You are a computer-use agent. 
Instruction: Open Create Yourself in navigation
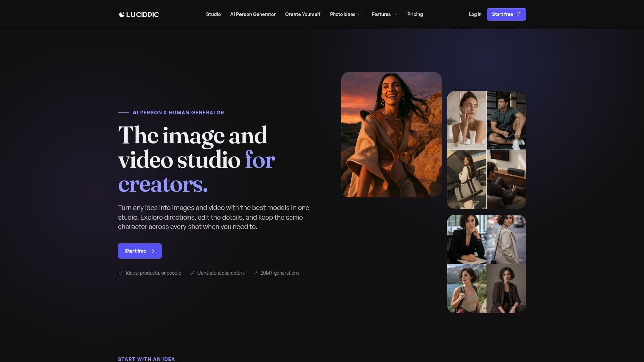point(303,14)
